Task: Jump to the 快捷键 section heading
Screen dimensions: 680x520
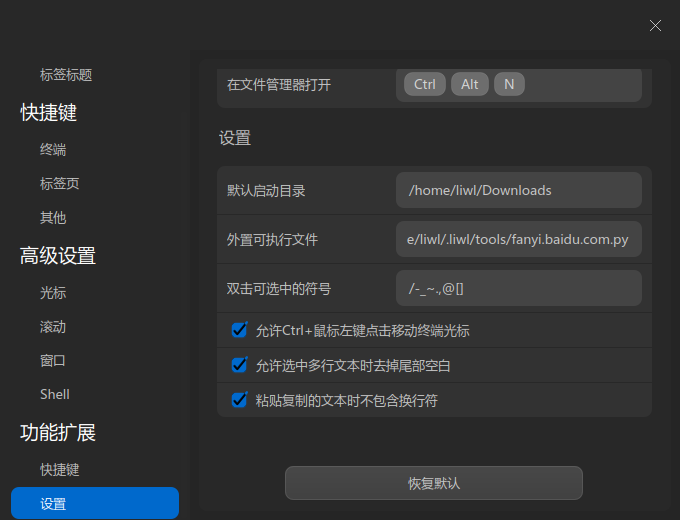Action: (x=49, y=113)
